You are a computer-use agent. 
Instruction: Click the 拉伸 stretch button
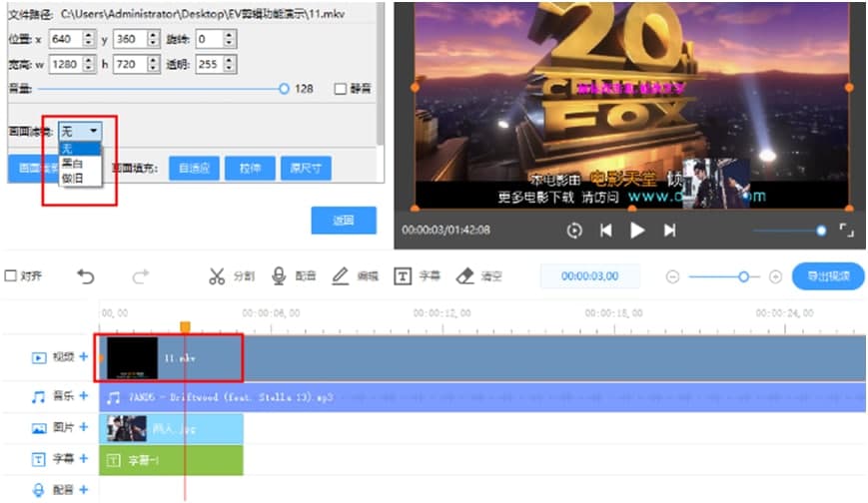251,169
